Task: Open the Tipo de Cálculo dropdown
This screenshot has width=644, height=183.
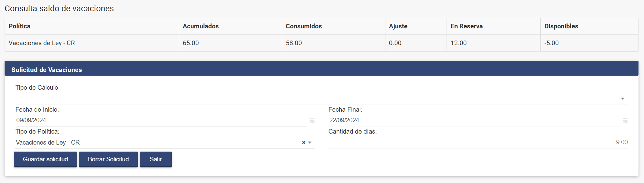Action: [321, 99]
